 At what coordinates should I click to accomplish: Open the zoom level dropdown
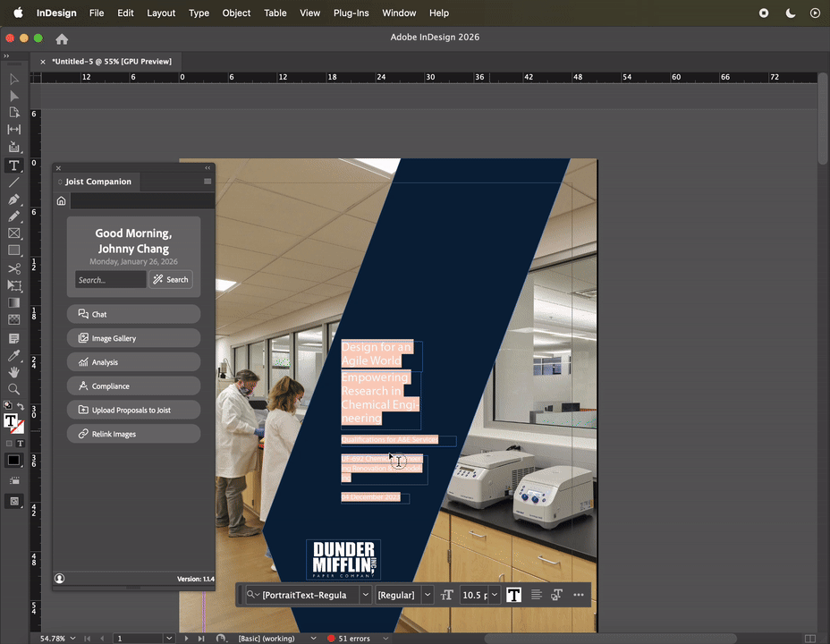[72, 638]
